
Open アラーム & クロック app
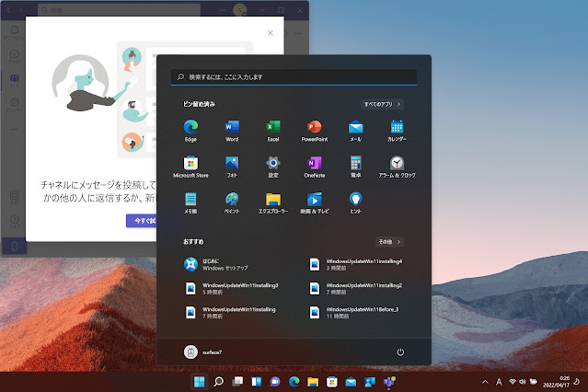[397, 167]
